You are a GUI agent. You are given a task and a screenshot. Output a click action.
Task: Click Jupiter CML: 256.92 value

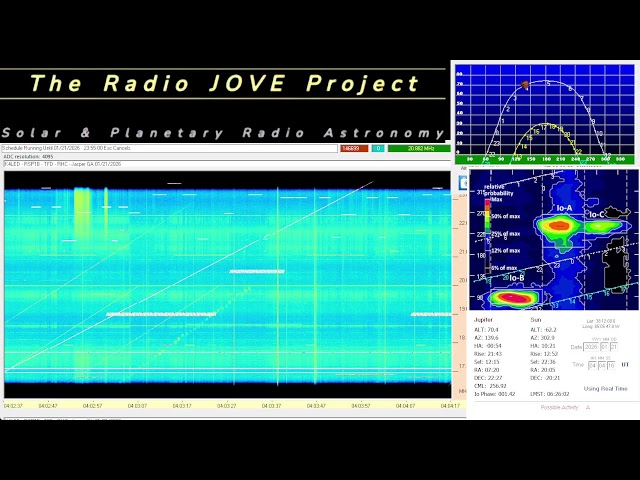(490, 386)
